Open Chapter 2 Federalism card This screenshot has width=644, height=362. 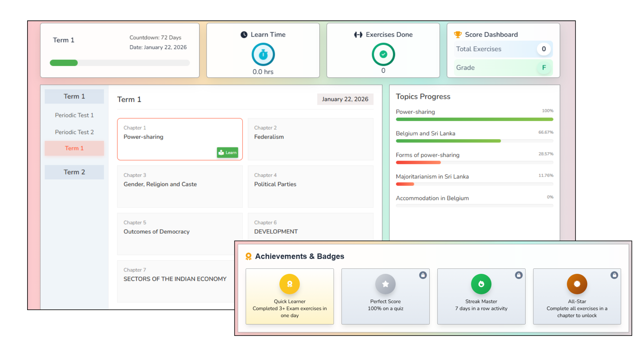click(x=310, y=139)
